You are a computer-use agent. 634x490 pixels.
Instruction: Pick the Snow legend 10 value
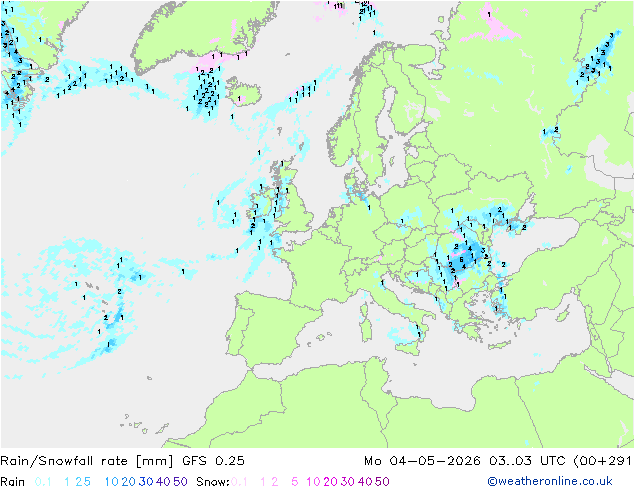pos(313,482)
